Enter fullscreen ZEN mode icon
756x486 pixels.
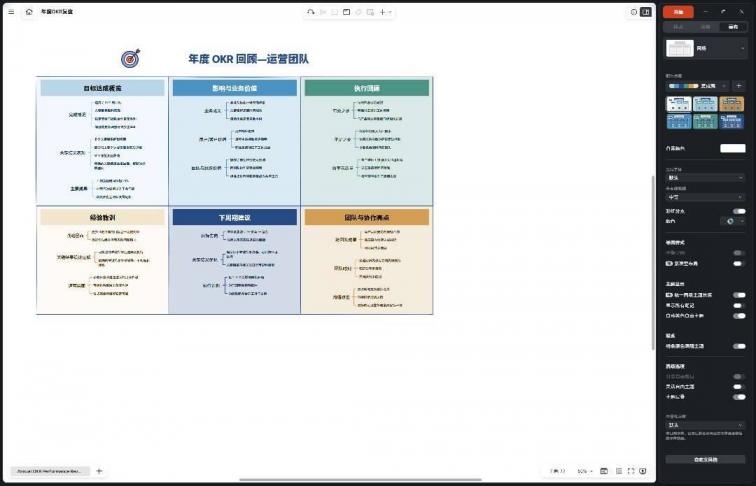point(631,471)
